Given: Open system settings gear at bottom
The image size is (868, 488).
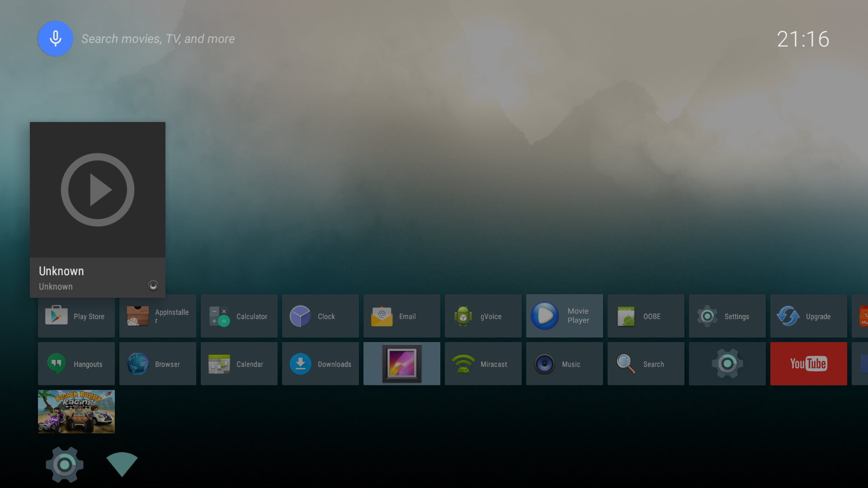Looking at the screenshot, I should click(65, 465).
